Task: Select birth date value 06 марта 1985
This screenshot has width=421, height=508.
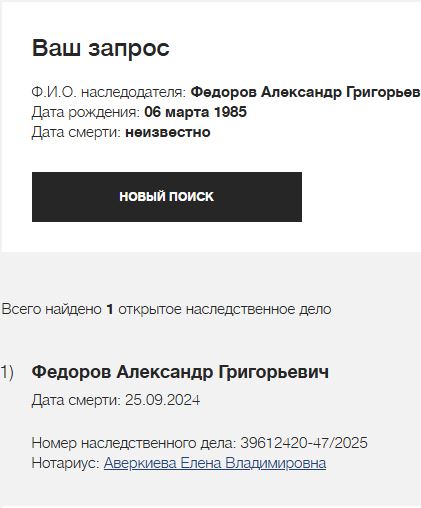Action: 195,112
